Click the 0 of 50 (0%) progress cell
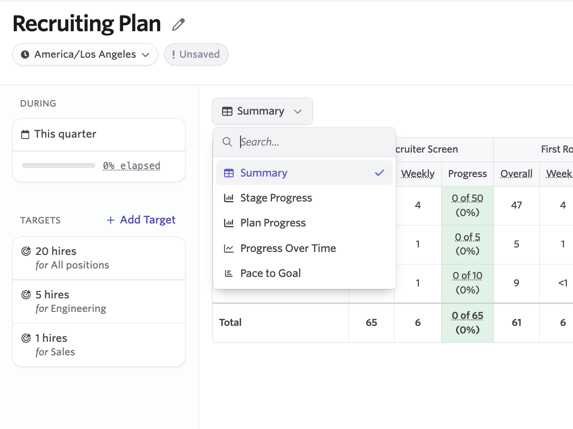This screenshot has width=573, height=429. 467,205
